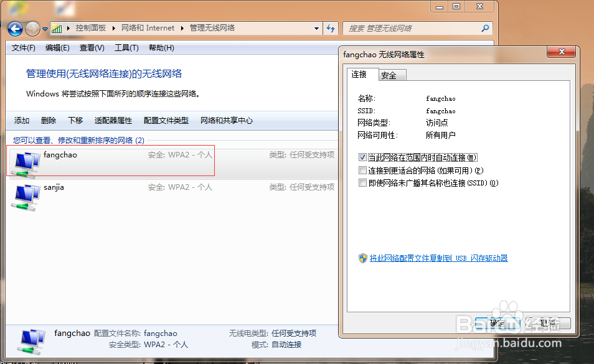The height and width of the screenshot is (364, 594).
Task: Click the 确定 button
Action: point(498,323)
